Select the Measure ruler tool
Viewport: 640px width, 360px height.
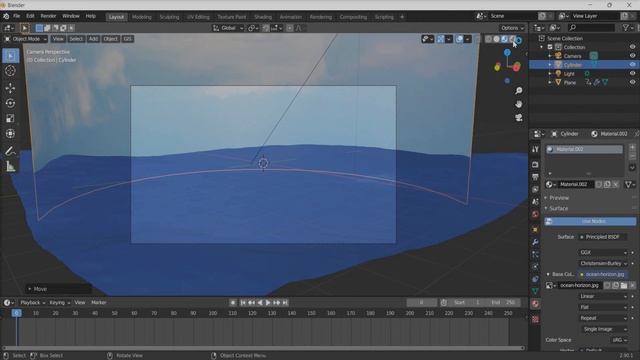pos(11,167)
